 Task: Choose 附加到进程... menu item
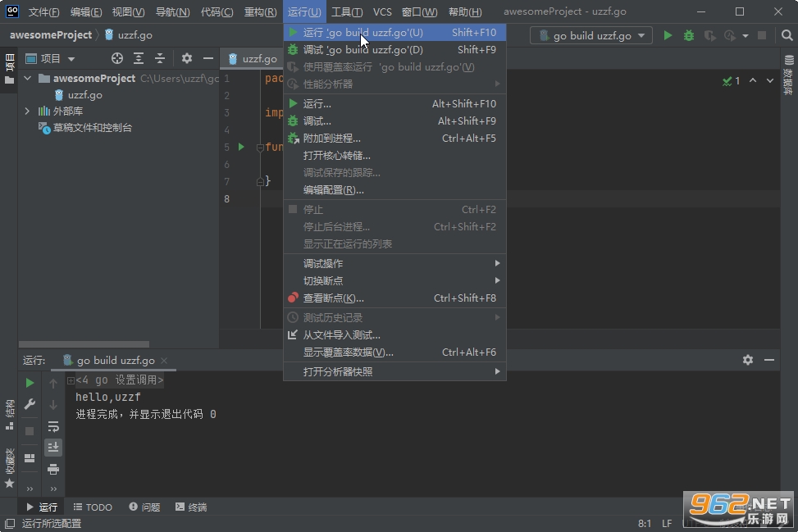pyautogui.click(x=394, y=139)
